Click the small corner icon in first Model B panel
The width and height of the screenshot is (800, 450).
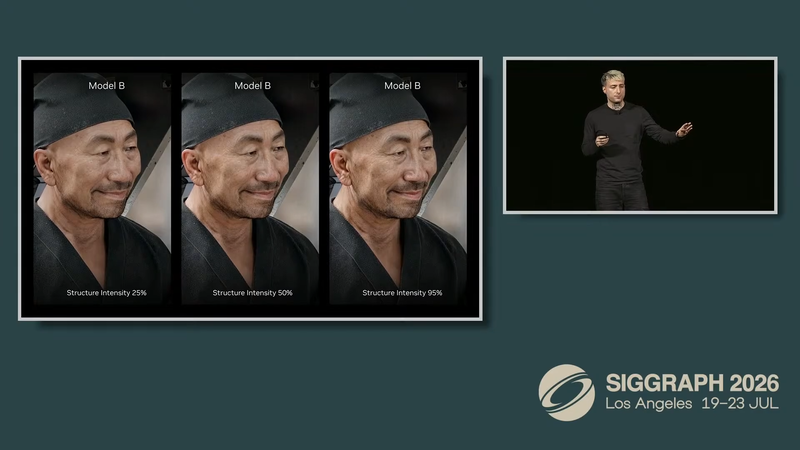coord(166,84)
